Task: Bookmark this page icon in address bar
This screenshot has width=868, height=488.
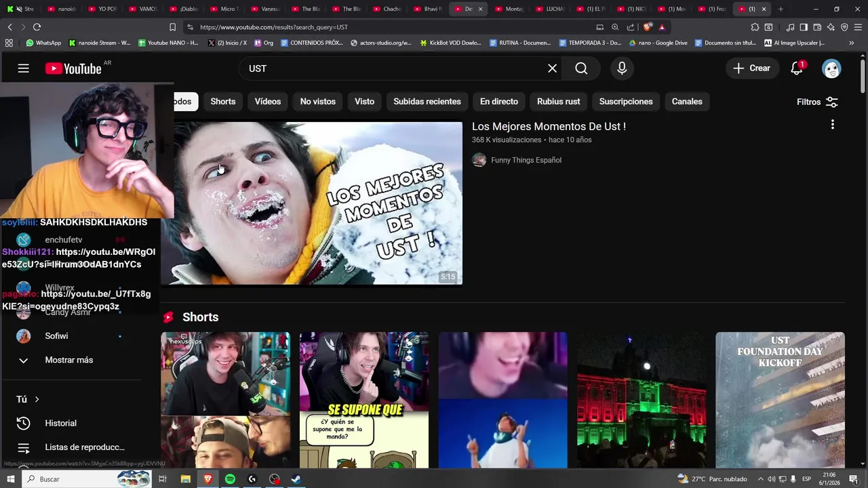Action: (x=172, y=27)
